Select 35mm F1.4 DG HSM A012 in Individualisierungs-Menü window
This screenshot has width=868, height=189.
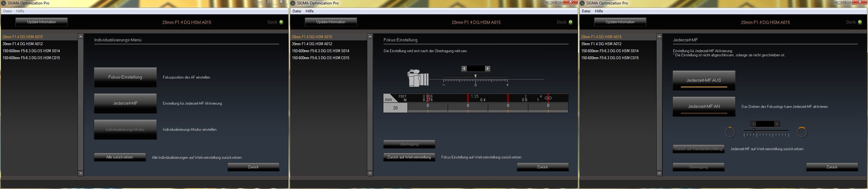(39, 44)
